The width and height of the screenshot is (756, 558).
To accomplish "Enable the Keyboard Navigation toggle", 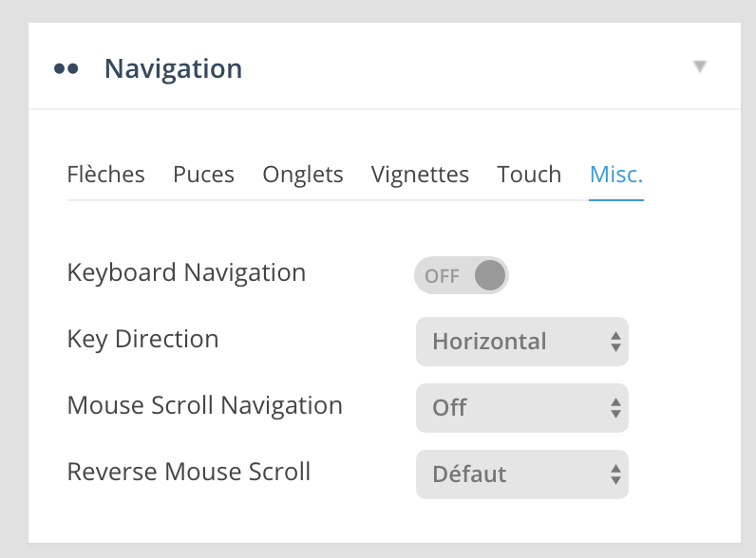I will click(462, 275).
